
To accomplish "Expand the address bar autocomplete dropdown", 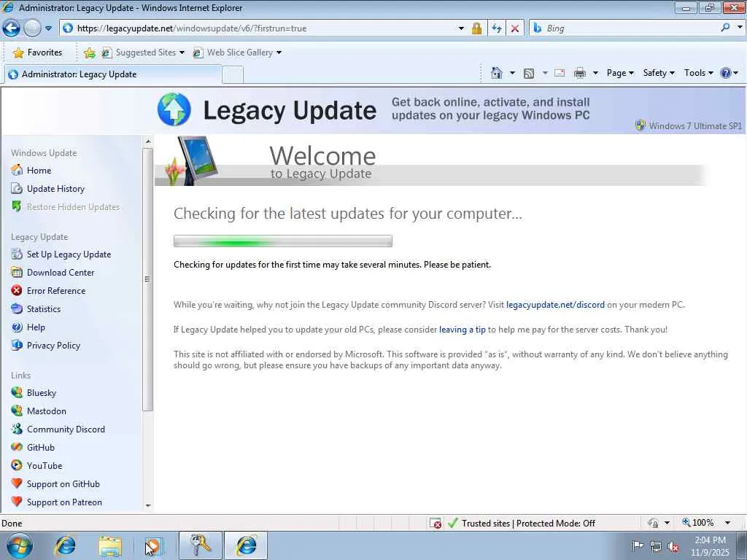I will (461, 28).
